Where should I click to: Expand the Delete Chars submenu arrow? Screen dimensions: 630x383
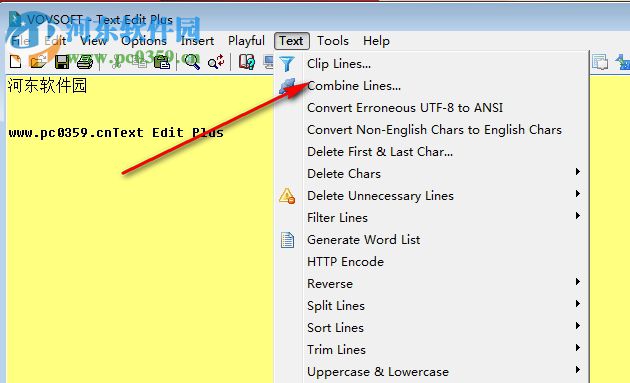tap(577, 172)
